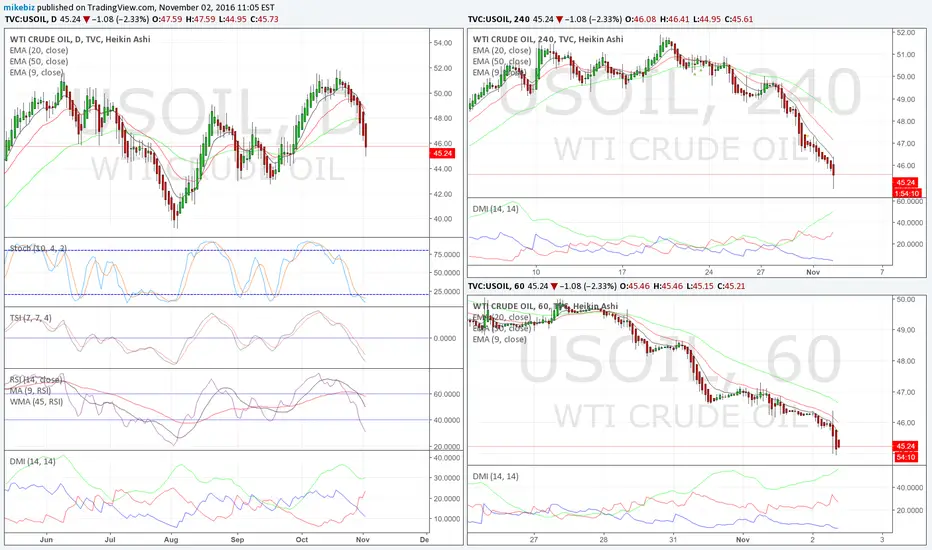Screen dimensions: 932x550
Task: Click the 28 date label on the 60 time axis
Action: tap(603, 539)
